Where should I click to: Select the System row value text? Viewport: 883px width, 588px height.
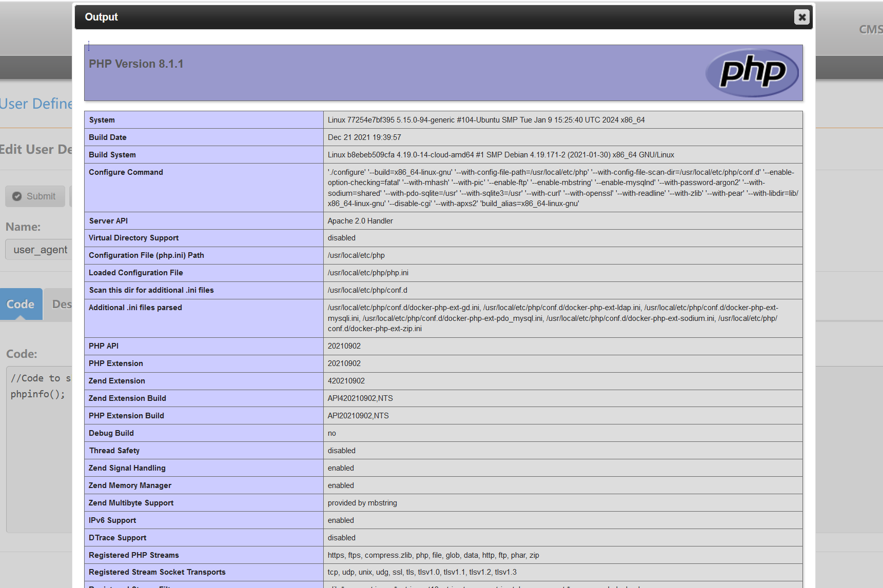click(486, 119)
